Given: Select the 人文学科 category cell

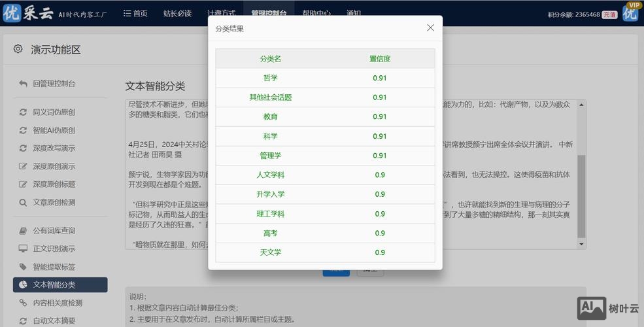Looking at the screenshot, I should (271, 175).
